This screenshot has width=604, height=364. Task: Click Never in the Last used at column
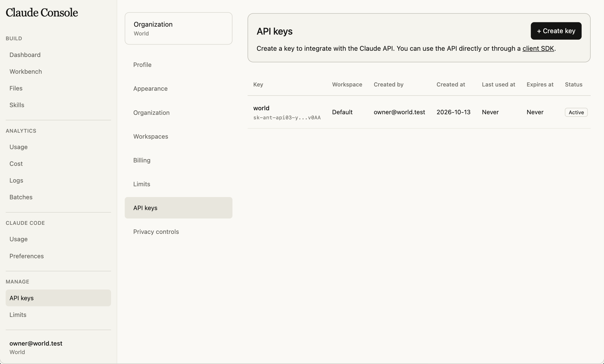click(490, 112)
